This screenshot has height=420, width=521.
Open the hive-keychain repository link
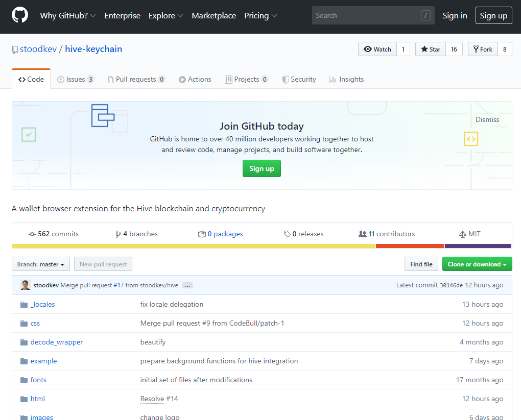[x=93, y=49]
